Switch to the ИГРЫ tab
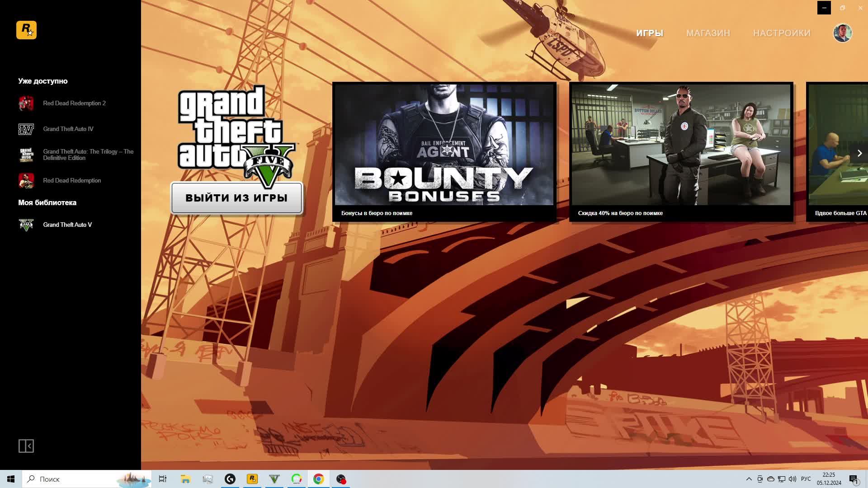Viewport: 868px width, 488px height. (650, 33)
